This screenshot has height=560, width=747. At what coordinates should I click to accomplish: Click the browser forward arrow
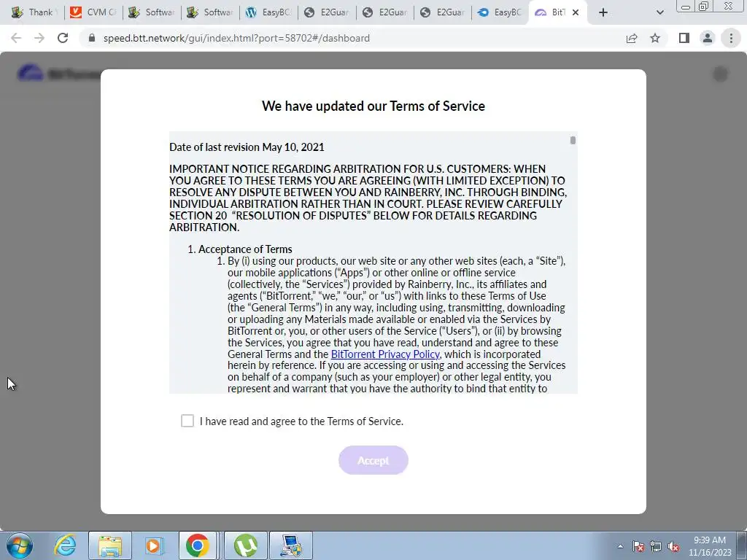(x=39, y=38)
